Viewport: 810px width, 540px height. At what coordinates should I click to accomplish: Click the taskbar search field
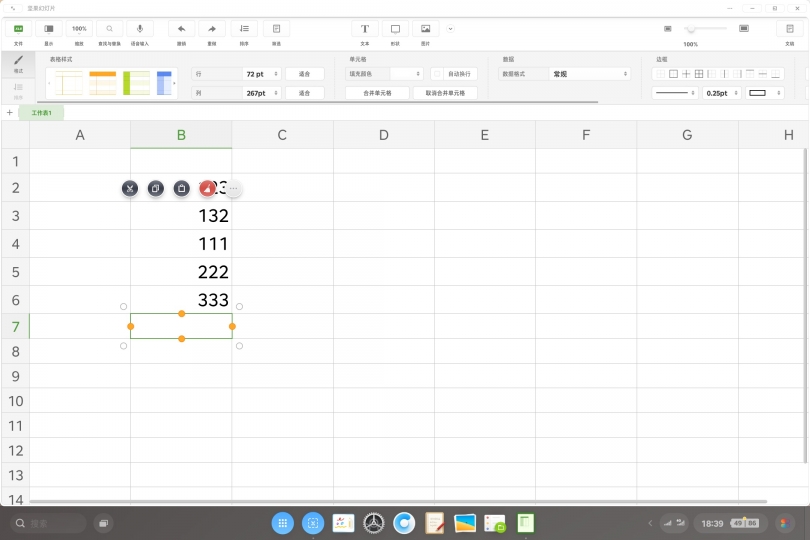click(48, 523)
